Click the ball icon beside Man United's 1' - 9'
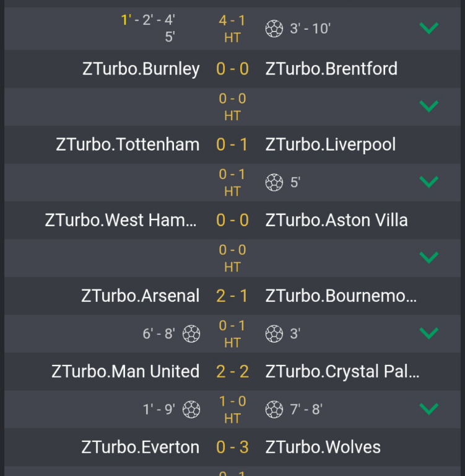Viewport: 465px width, 476px height. coord(191,409)
